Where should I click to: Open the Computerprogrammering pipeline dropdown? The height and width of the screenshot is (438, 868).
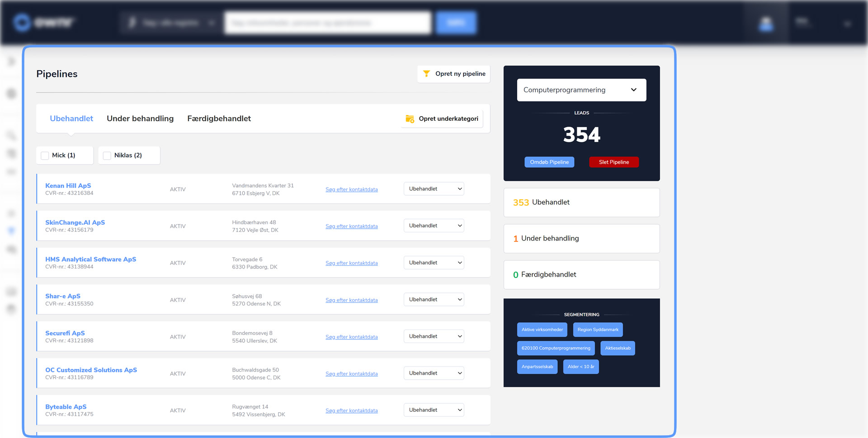point(581,90)
